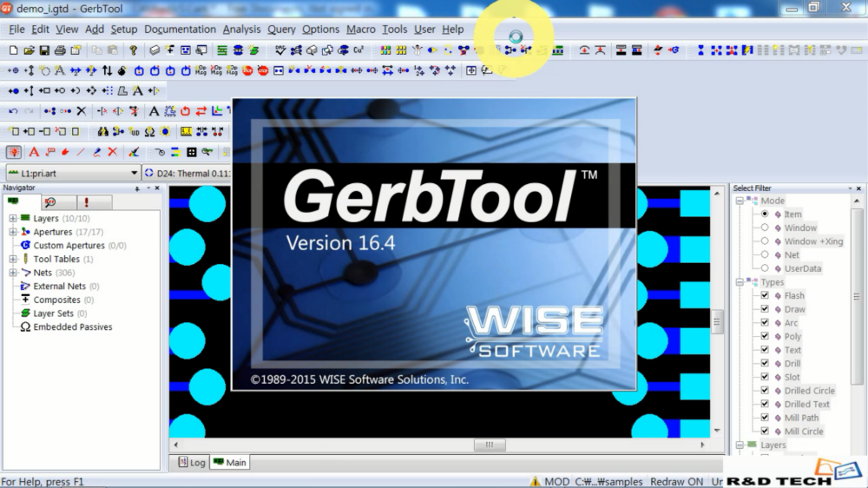868x488 pixels.
Task: Click the red 'A' annotation text icon
Action: (34, 152)
